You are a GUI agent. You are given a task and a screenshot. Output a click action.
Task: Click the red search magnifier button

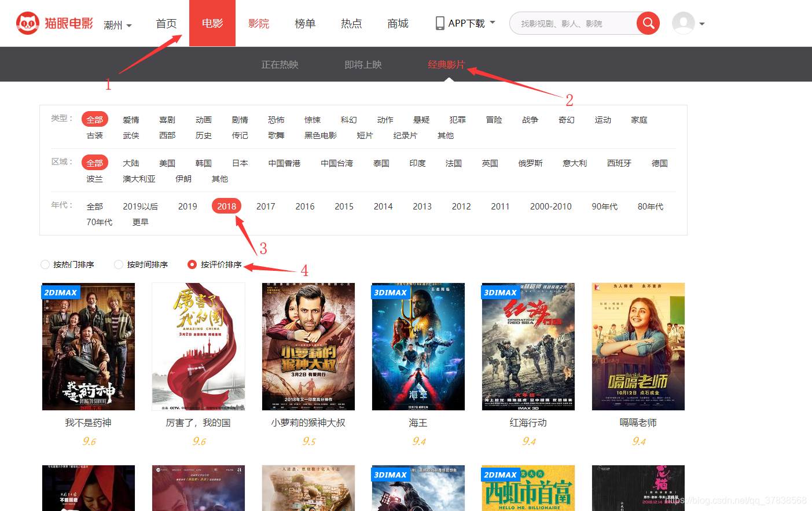point(648,23)
